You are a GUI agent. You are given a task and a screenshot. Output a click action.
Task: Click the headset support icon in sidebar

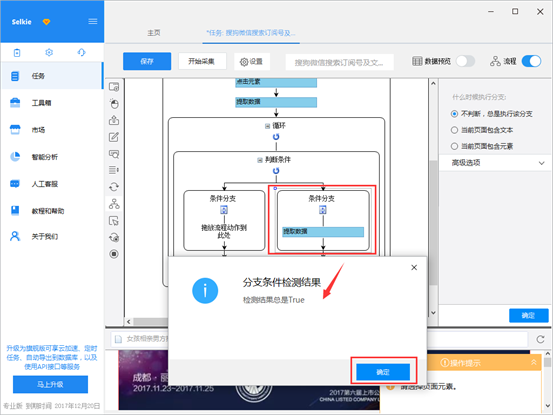[81, 53]
